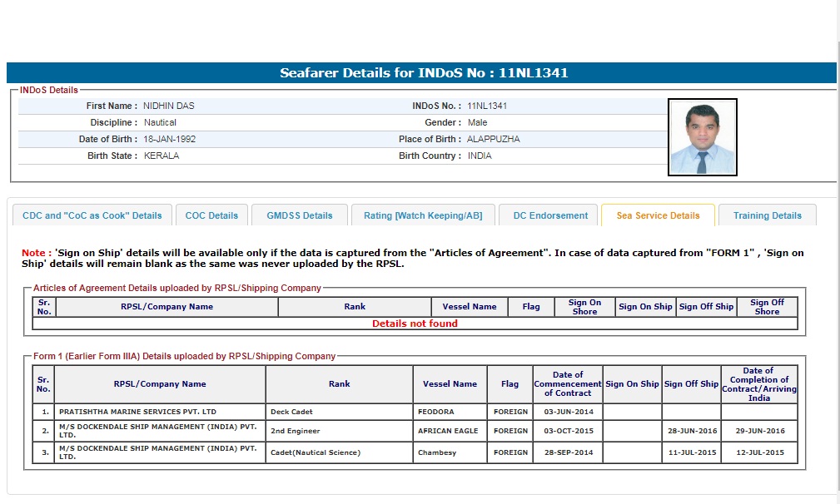Screen dimensions: 840x504
Task: Open the Training Details tab
Action: coord(767,215)
